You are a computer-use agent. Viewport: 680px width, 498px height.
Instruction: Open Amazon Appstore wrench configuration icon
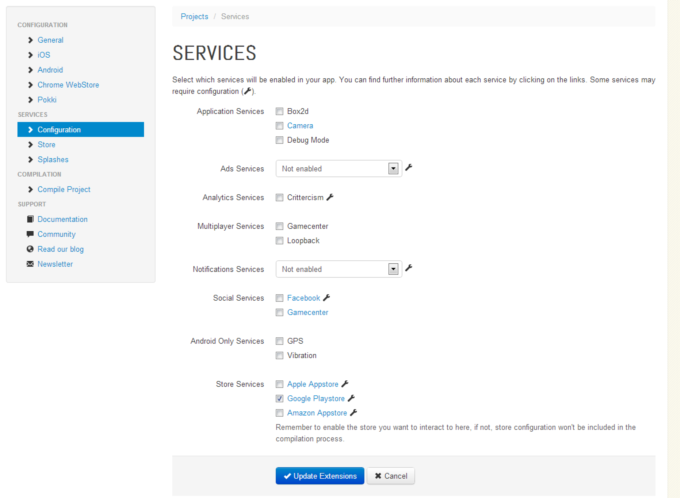coord(353,413)
